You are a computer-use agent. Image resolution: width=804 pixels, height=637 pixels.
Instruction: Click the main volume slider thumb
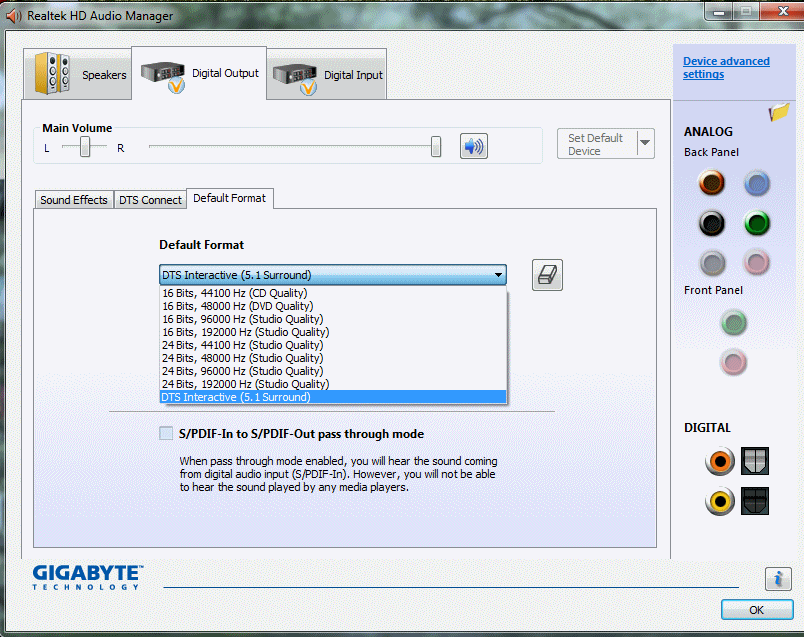[436, 147]
